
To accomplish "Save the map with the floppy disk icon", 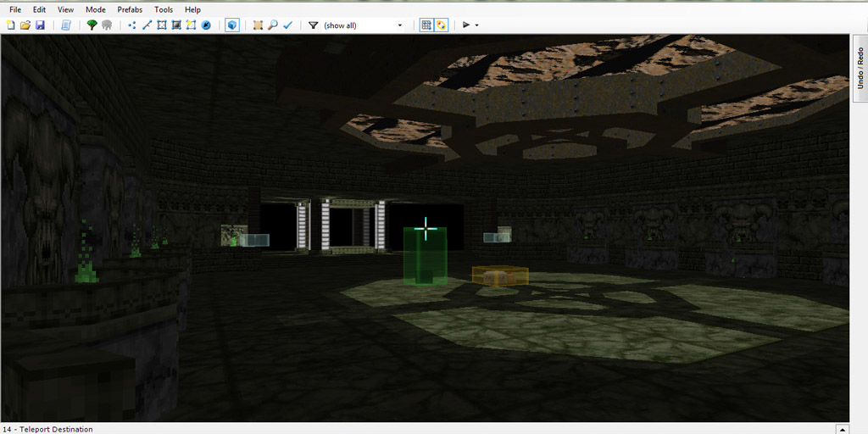I will [x=40, y=25].
